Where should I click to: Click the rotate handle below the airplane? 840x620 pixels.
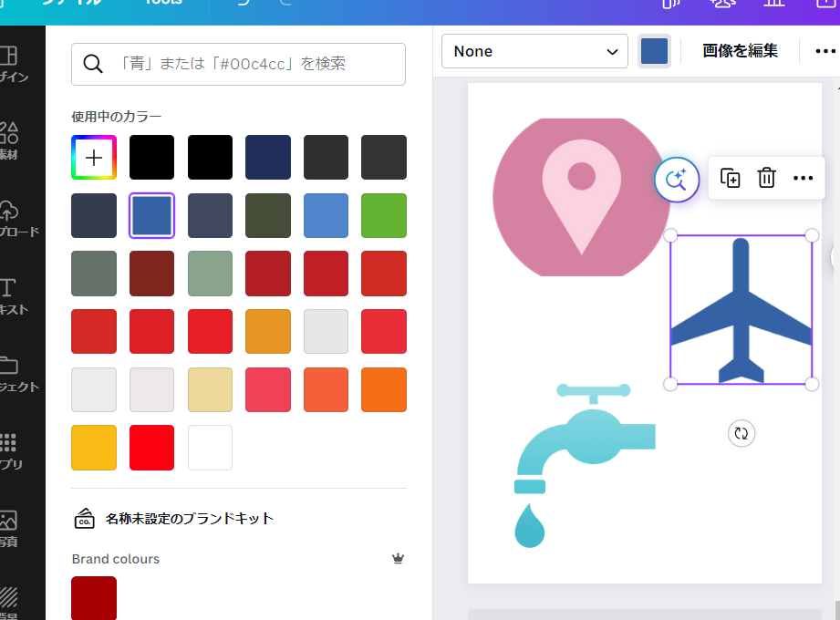pyautogui.click(x=741, y=433)
